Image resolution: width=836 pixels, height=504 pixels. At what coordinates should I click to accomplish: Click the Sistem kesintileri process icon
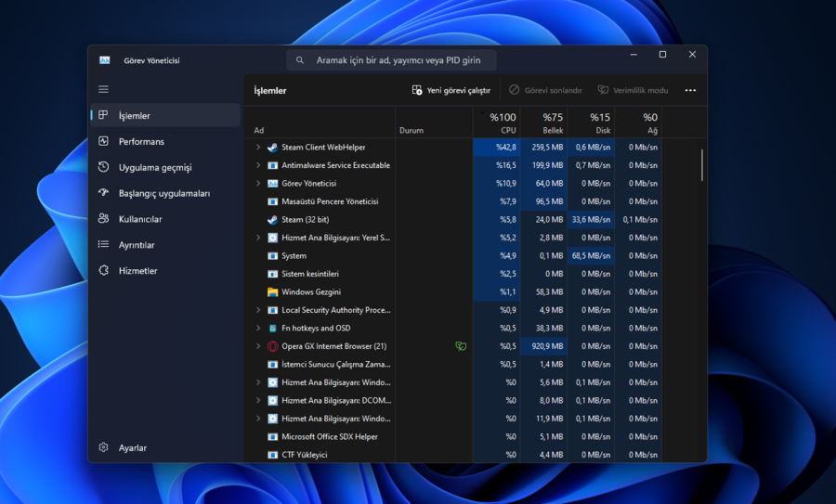coord(272,275)
